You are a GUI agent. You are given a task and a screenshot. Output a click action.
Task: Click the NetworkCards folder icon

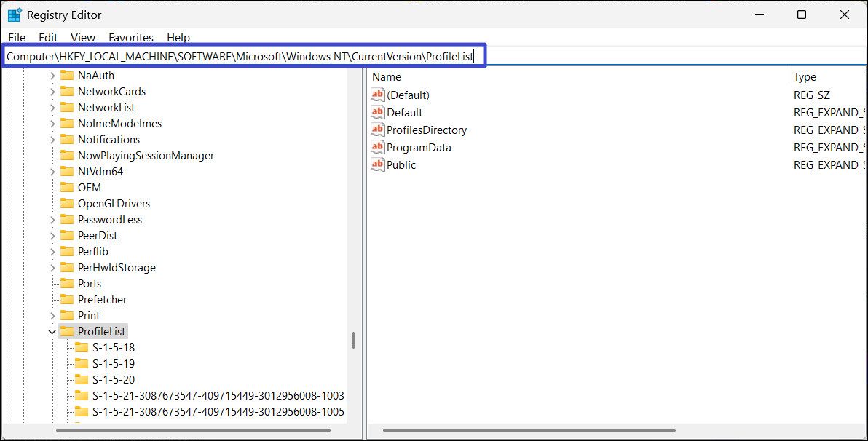tap(67, 91)
